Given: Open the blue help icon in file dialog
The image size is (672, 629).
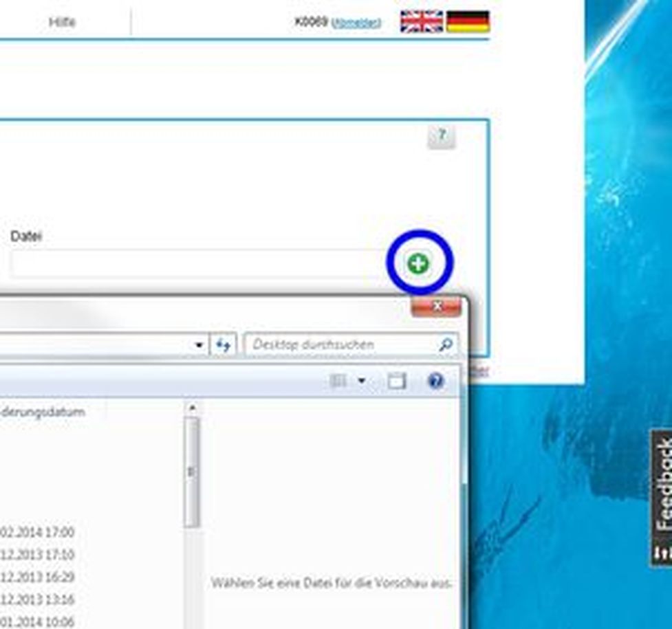Looking at the screenshot, I should point(436,380).
